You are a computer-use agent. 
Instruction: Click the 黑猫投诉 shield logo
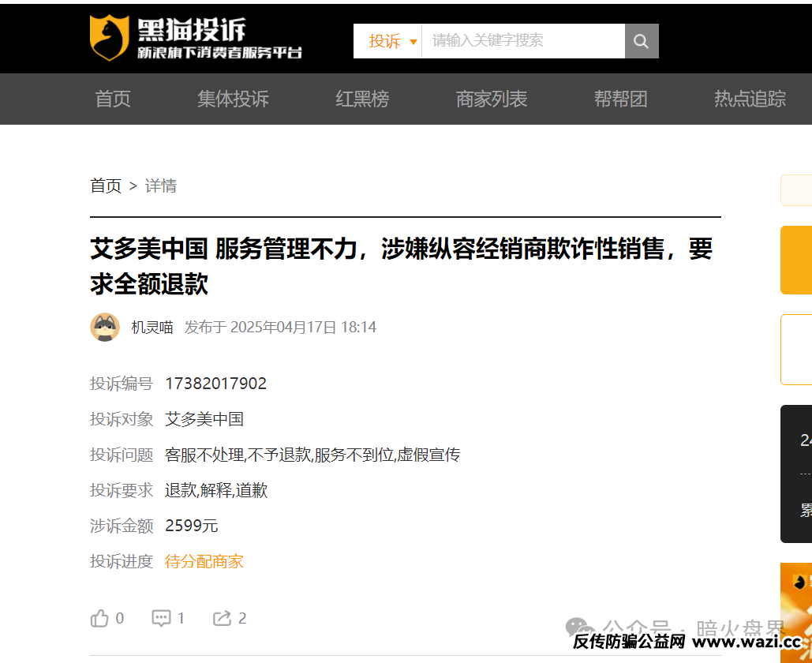click(109, 38)
